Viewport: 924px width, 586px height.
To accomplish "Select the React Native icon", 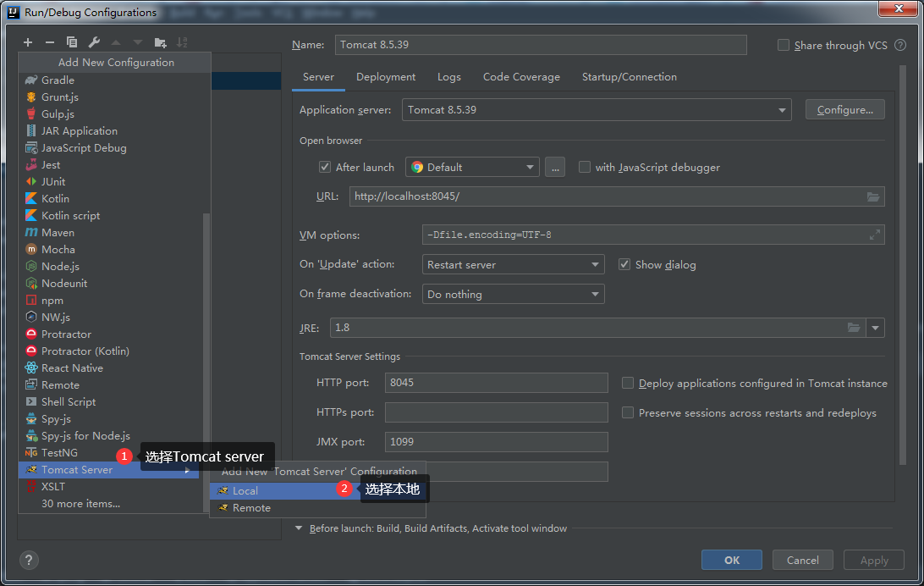I will coord(31,368).
